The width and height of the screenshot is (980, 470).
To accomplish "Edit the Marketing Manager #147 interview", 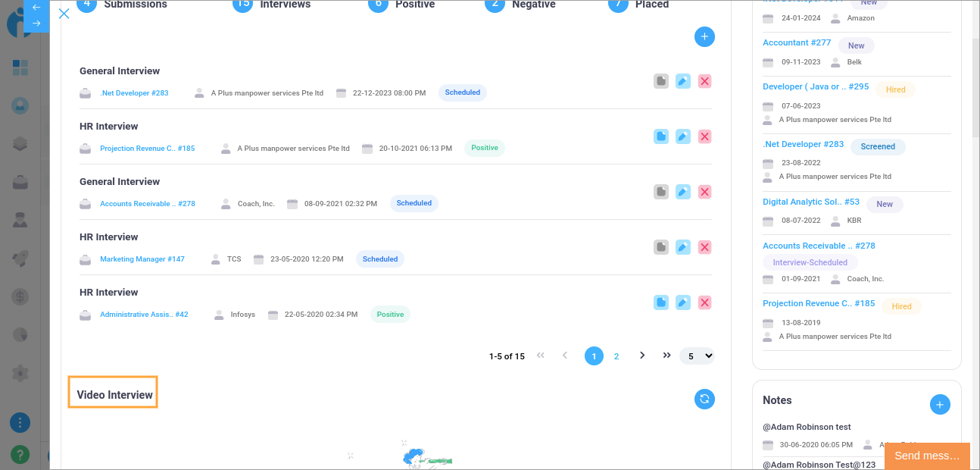I will coord(682,247).
